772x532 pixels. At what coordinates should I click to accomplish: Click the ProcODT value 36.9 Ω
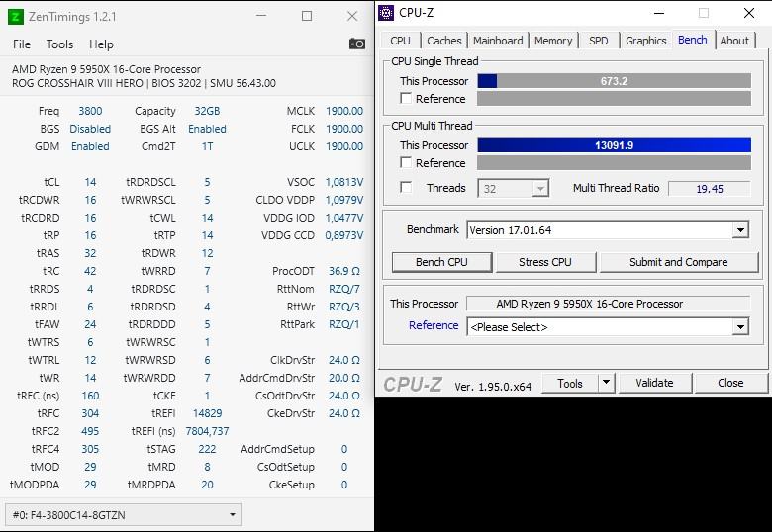tap(344, 271)
